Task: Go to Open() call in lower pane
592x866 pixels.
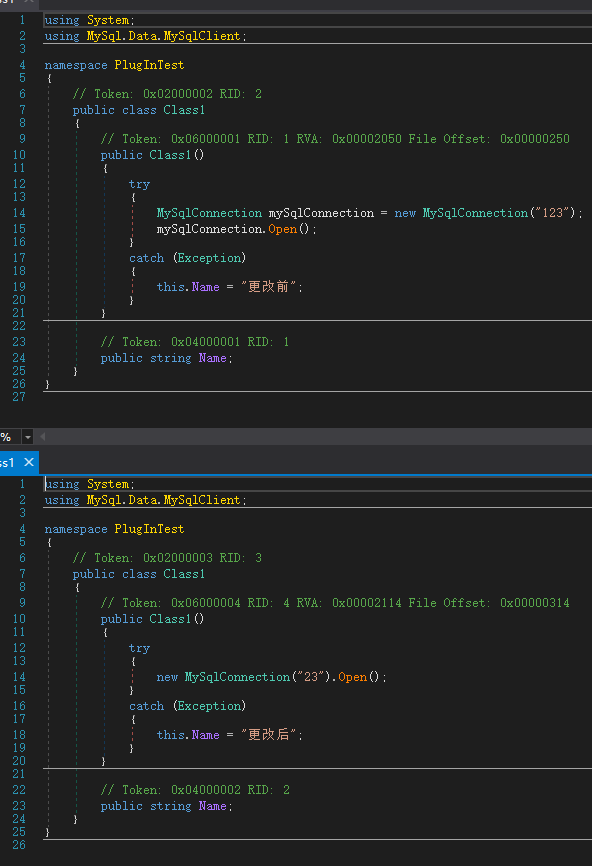Action: click(x=352, y=677)
